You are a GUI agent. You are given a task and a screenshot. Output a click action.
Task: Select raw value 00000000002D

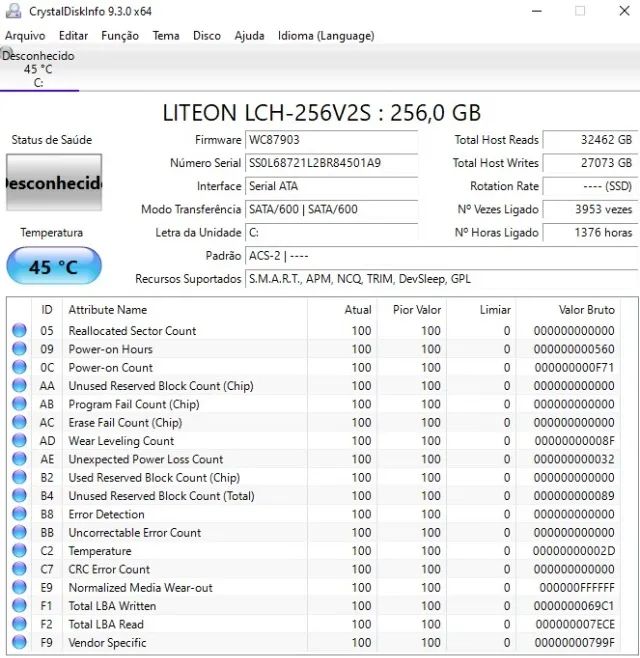tap(574, 551)
